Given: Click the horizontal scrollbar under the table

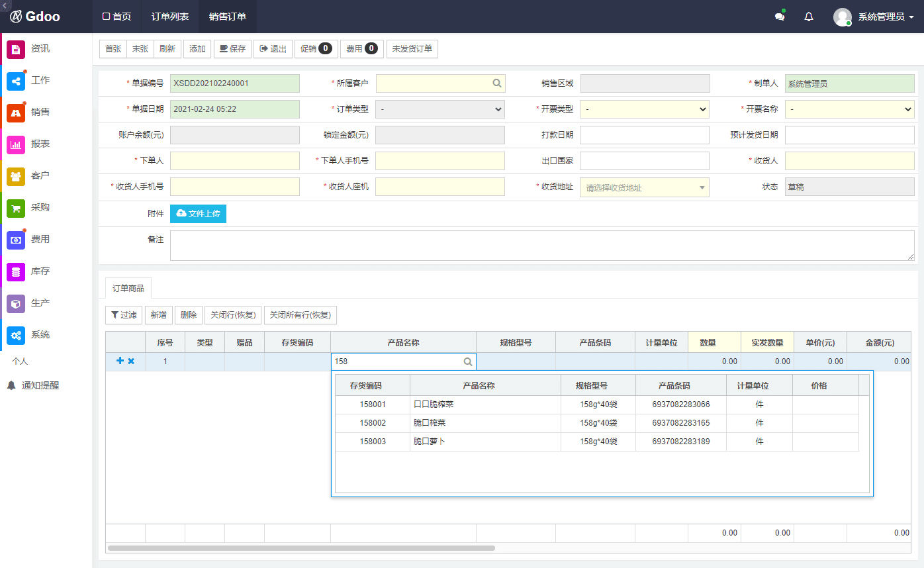Looking at the screenshot, I should coord(301,548).
